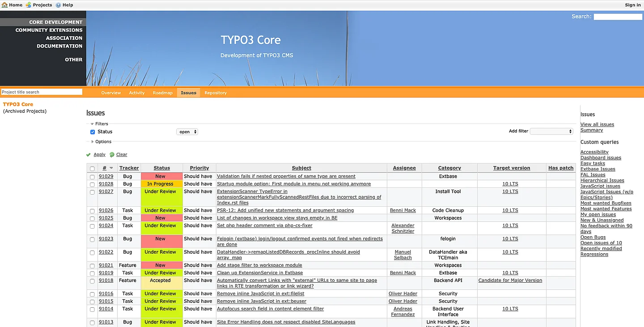Open the Repository tab
This screenshot has height=327, width=644.
pos(216,93)
